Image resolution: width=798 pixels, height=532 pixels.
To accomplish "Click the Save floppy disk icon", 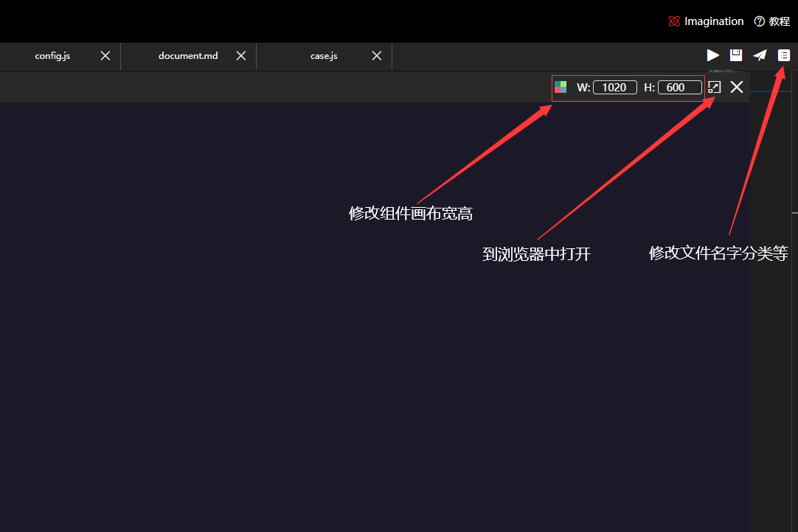I will (x=735, y=55).
